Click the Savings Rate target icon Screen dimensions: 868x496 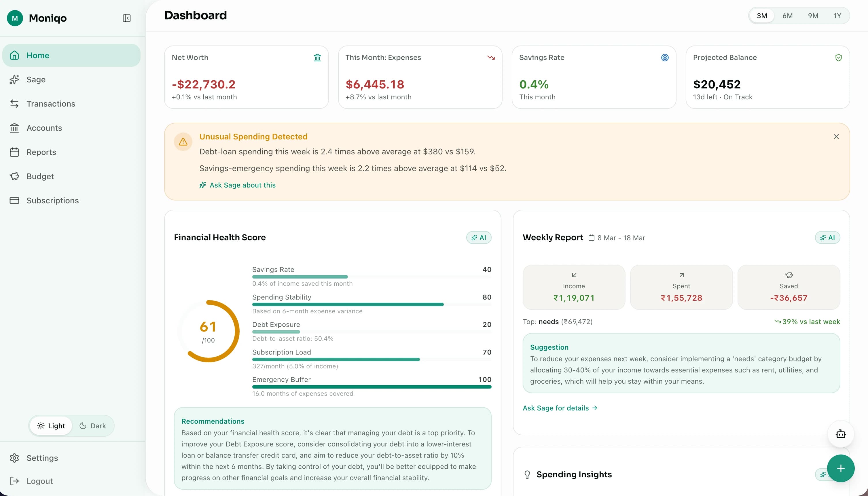coord(664,58)
